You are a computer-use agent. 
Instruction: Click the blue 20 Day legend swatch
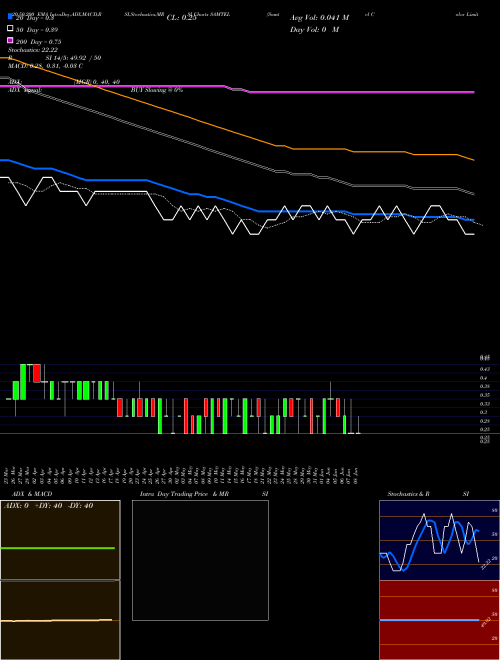(10, 17)
